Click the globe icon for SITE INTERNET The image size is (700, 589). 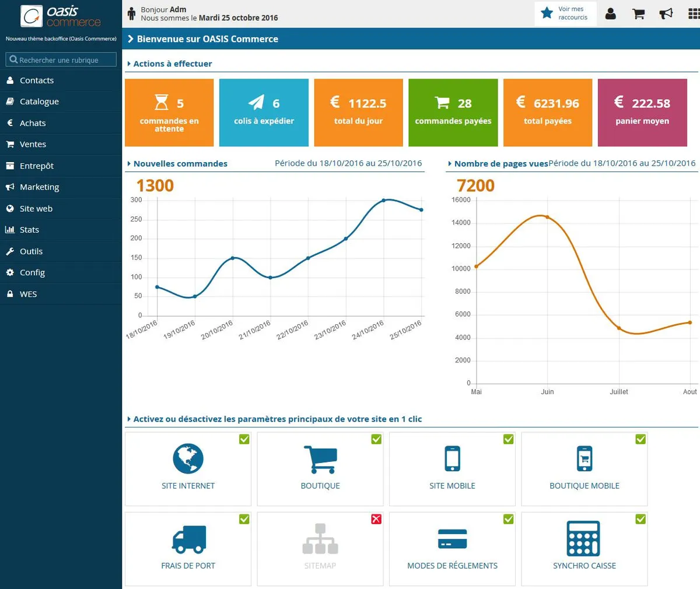[x=188, y=458]
